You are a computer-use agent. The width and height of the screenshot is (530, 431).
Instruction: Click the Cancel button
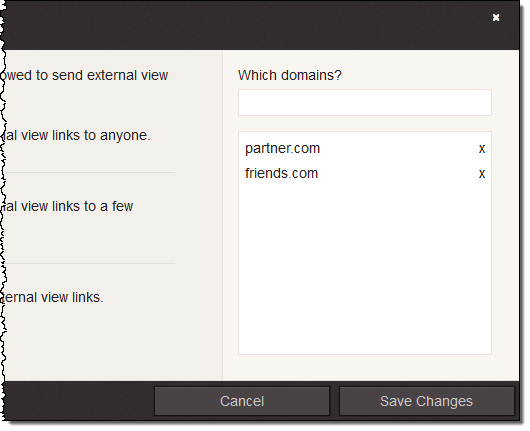(242, 401)
